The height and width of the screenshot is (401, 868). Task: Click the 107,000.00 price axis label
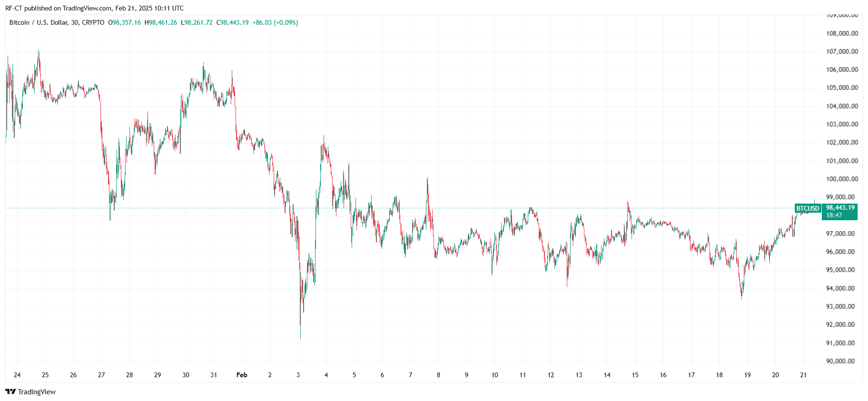point(842,51)
